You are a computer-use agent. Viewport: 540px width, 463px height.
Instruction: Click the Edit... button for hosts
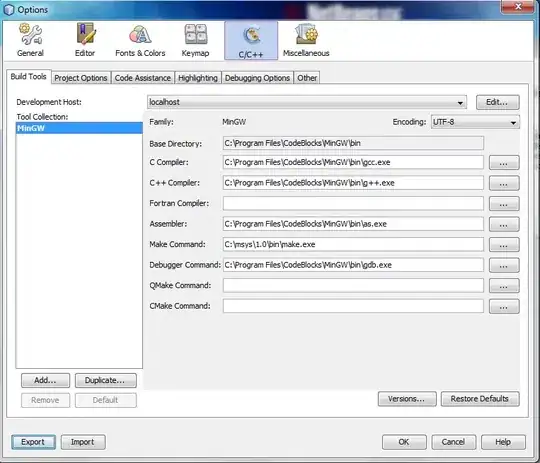pyautogui.click(x=497, y=102)
